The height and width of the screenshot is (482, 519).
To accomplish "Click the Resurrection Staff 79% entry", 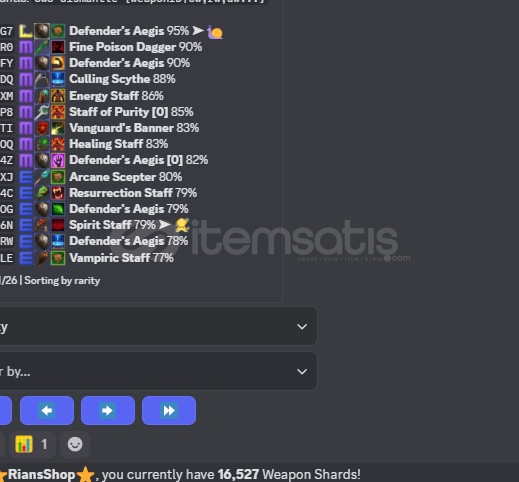I will pyautogui.click(x=133, y=193).
